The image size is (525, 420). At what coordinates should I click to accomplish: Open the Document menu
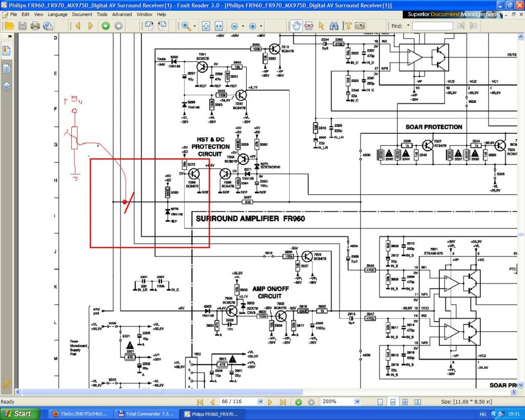click(82, 14)
